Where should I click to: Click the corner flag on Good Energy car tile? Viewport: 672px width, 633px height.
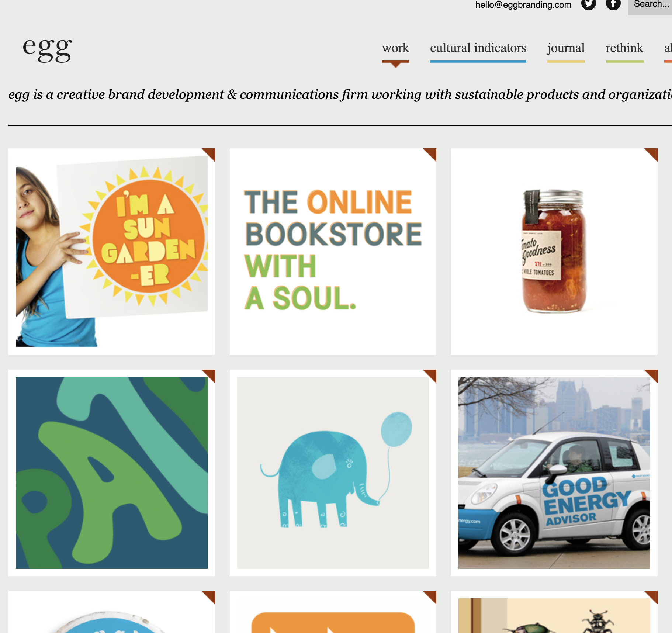tap(651, 376)
